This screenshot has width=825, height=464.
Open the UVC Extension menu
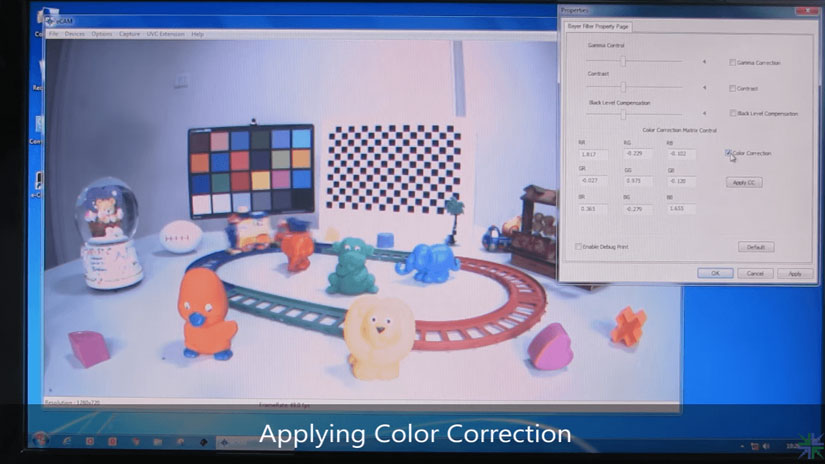point(166,34)
